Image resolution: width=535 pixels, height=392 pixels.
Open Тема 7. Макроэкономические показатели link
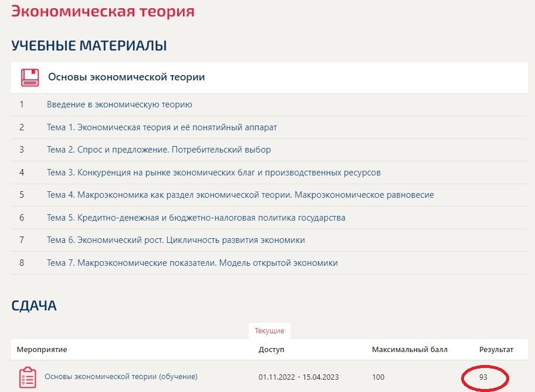coord(192,263)
